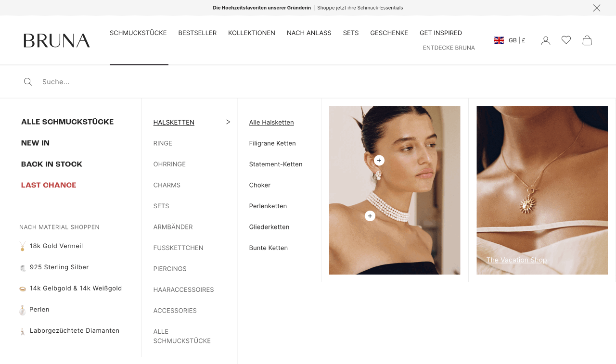Click the BRUNA logo
This screenshot has width=616, height=364.
point(57,40)
